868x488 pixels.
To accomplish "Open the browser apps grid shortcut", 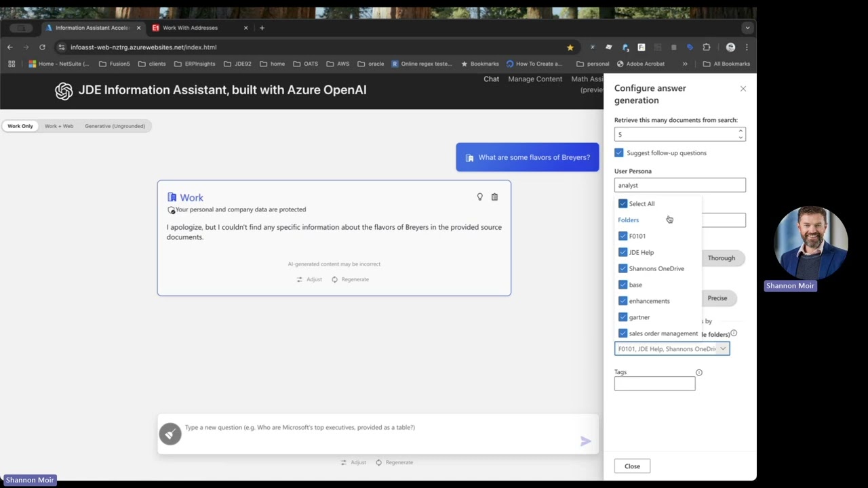I will pyautogui.click(x=12, y=64).
